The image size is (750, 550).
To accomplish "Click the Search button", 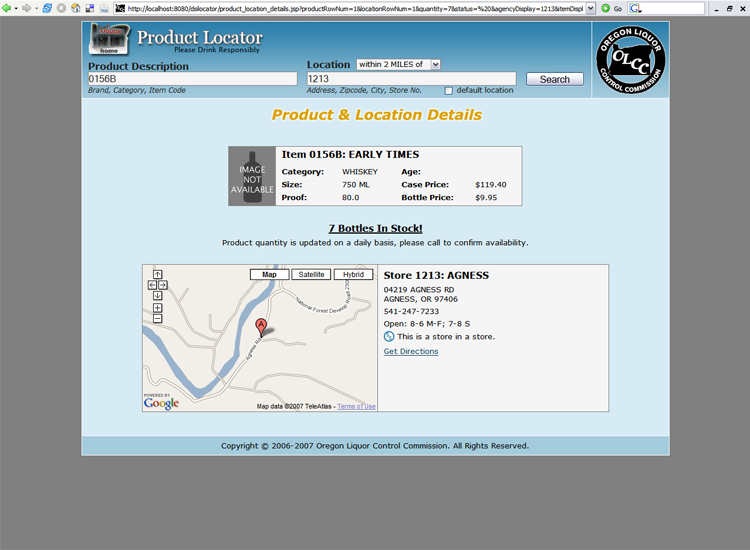I will pyautogui.click(x=555, y=79).
